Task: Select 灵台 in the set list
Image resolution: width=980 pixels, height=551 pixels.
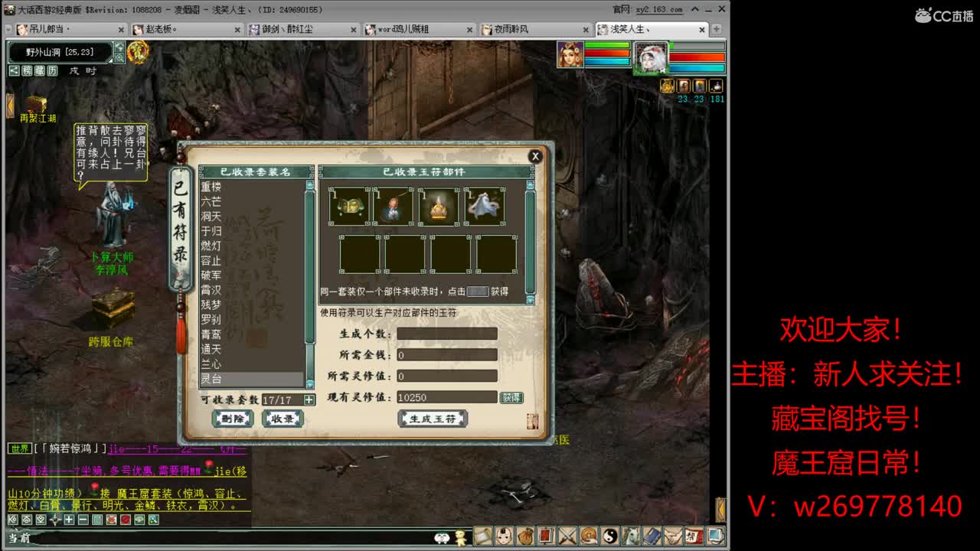Action: pos(252,379)
